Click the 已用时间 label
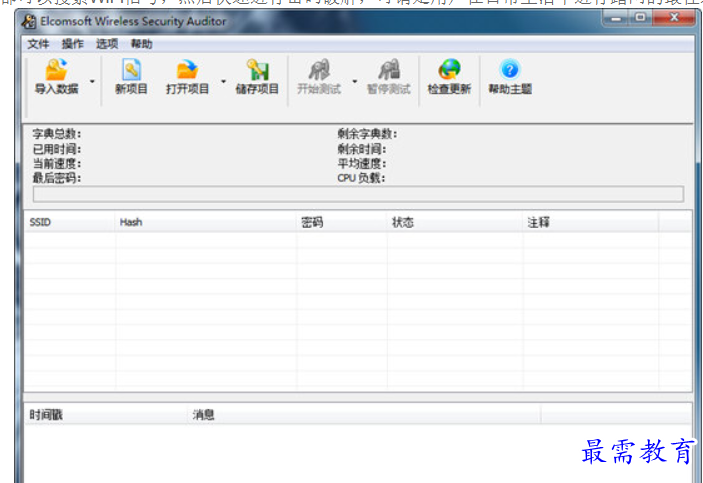The image size is (703, 483). click(x=56, y=149)
